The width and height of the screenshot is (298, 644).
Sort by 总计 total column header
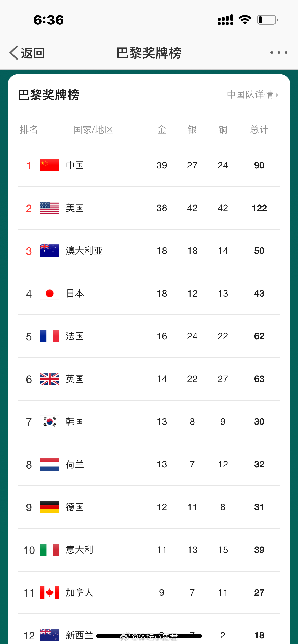click(x=259, y=130)
